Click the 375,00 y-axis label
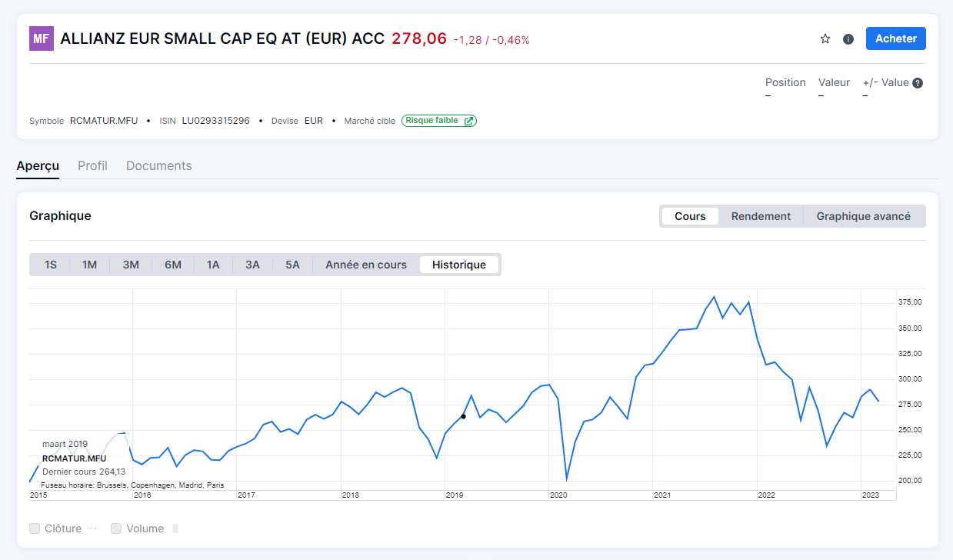953x560 pixels. coord(910,302)
